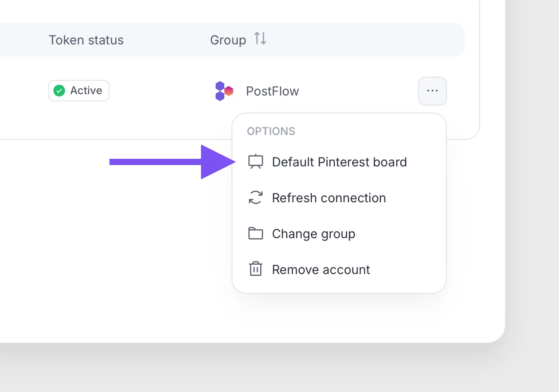
Task: Click the purple pointer arrow graphic
Action: point(172,162)
